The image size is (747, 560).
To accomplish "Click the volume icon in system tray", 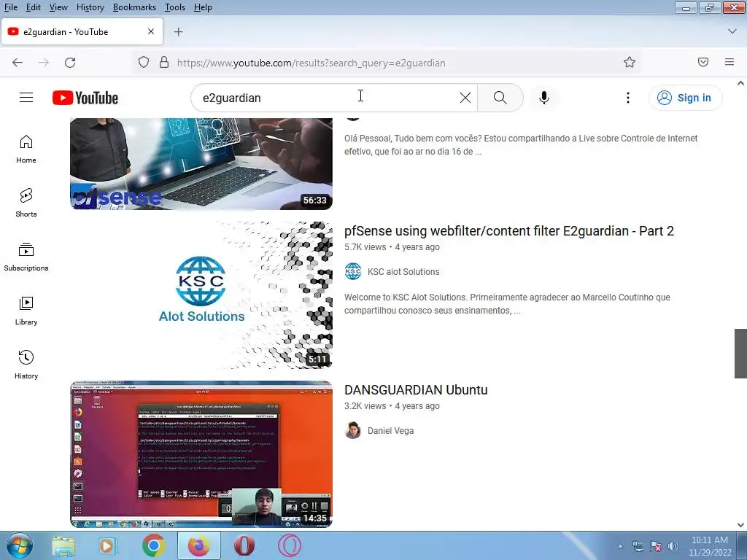I will [673, 546].
